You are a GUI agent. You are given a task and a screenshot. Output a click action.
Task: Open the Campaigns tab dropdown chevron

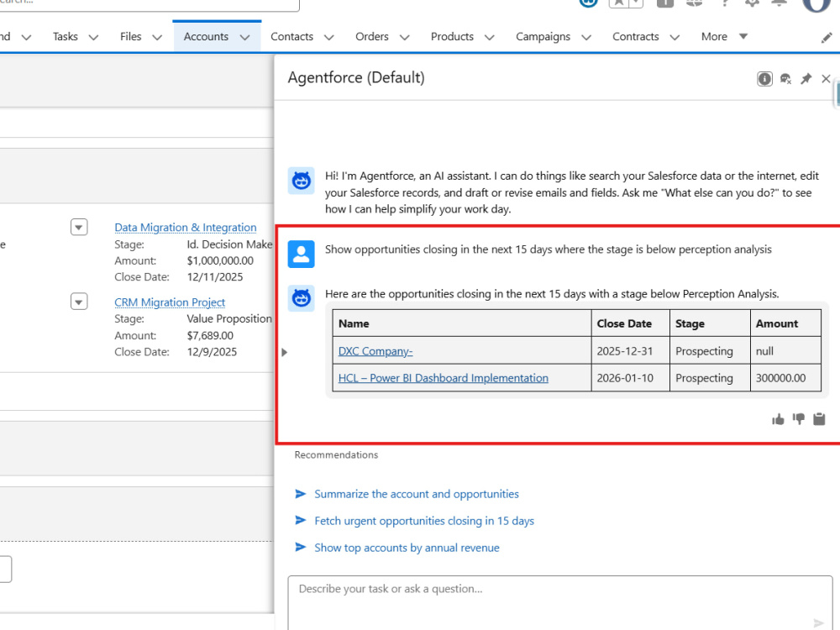tap(586, 38)
